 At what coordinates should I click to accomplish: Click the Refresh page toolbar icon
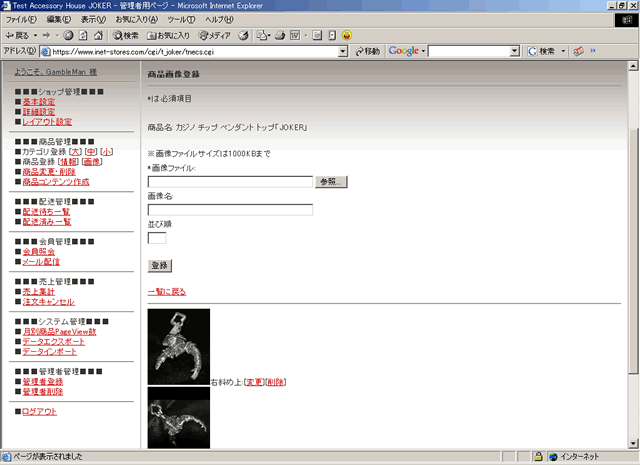(x=83, y=35)
